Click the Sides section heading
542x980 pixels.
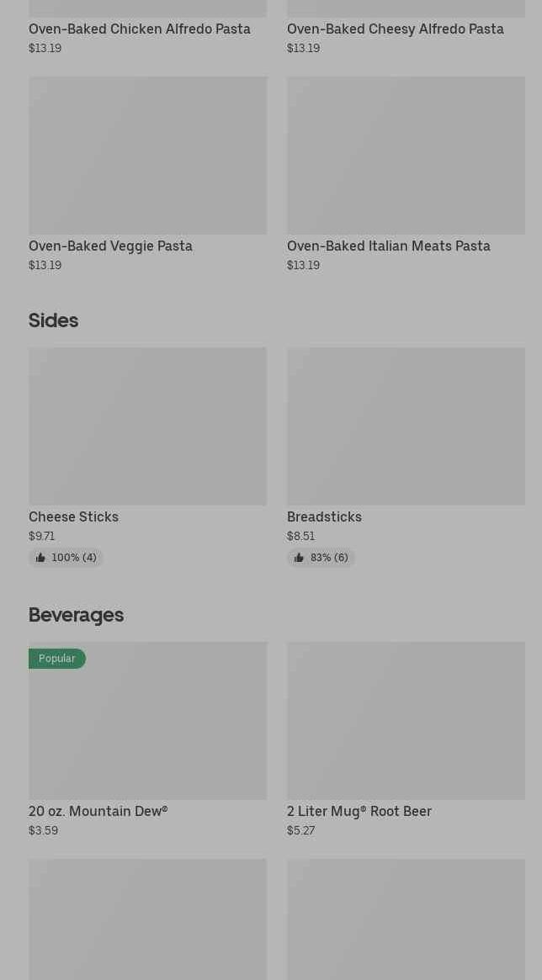point(53,320)
